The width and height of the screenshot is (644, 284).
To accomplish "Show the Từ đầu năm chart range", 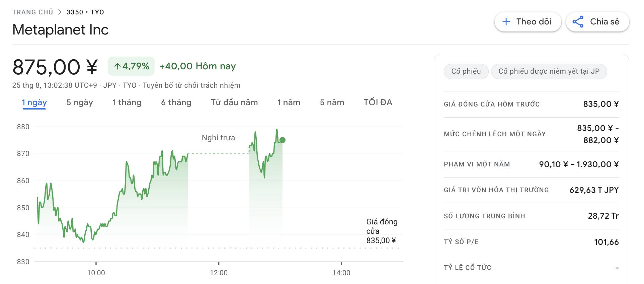I will click(x=234, y=102).
